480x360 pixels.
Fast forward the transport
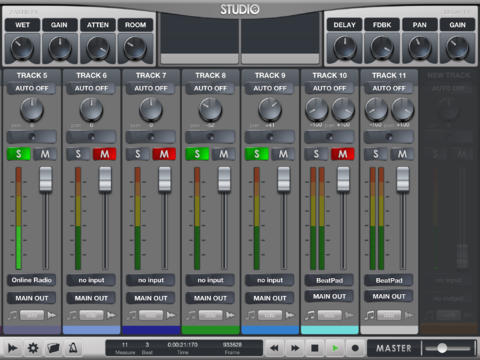pyautogui.click(x=295, y=348)
